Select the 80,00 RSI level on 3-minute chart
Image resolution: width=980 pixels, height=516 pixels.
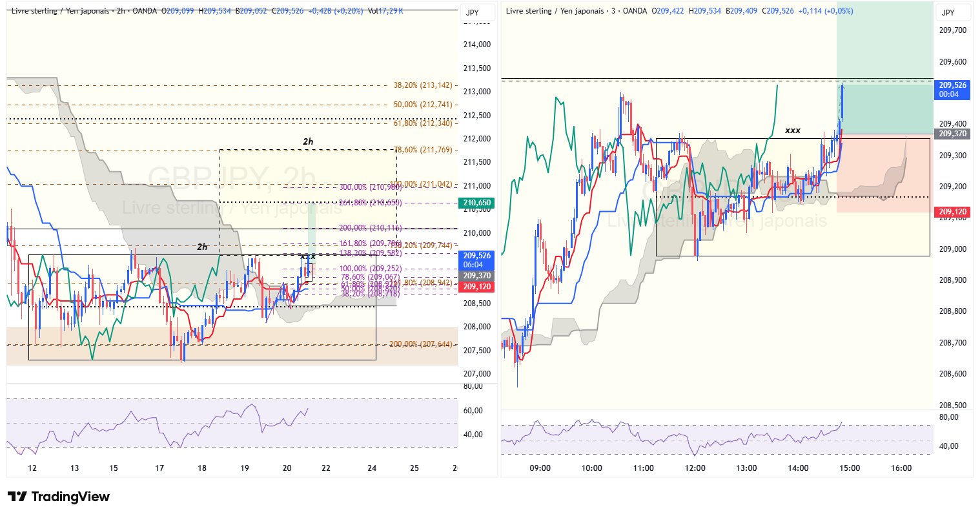coord(948,417)
